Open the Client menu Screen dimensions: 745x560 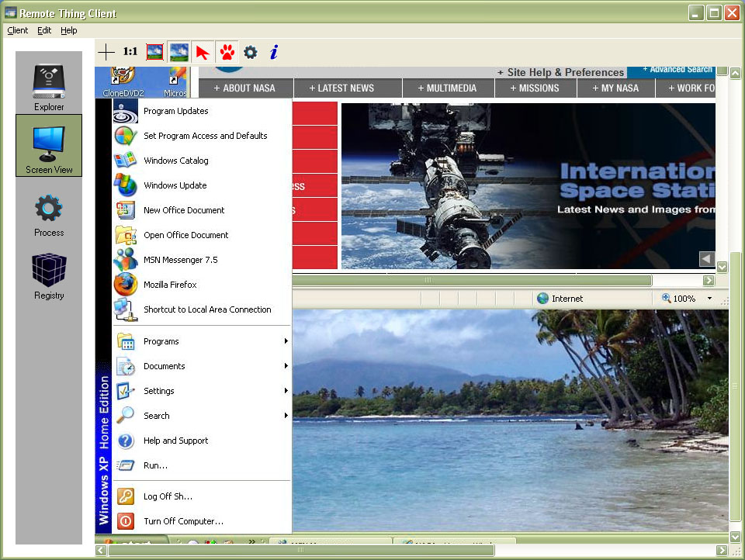pyautogui.click(x=18, y=30)
